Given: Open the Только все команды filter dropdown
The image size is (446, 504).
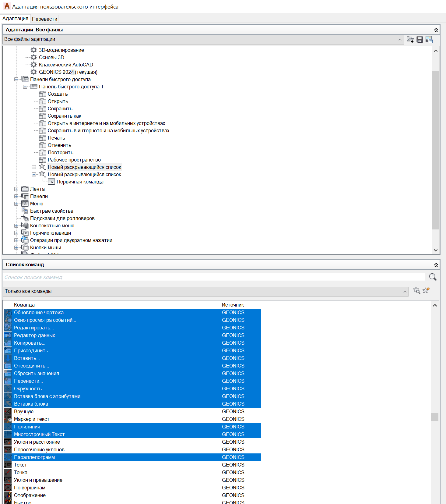Looking at the screenshot, I should pos(405,292).
